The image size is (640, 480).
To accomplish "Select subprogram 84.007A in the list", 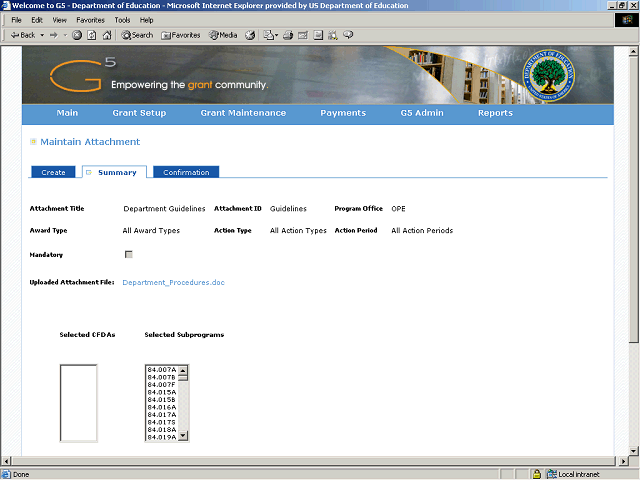I will coord(162,370).
